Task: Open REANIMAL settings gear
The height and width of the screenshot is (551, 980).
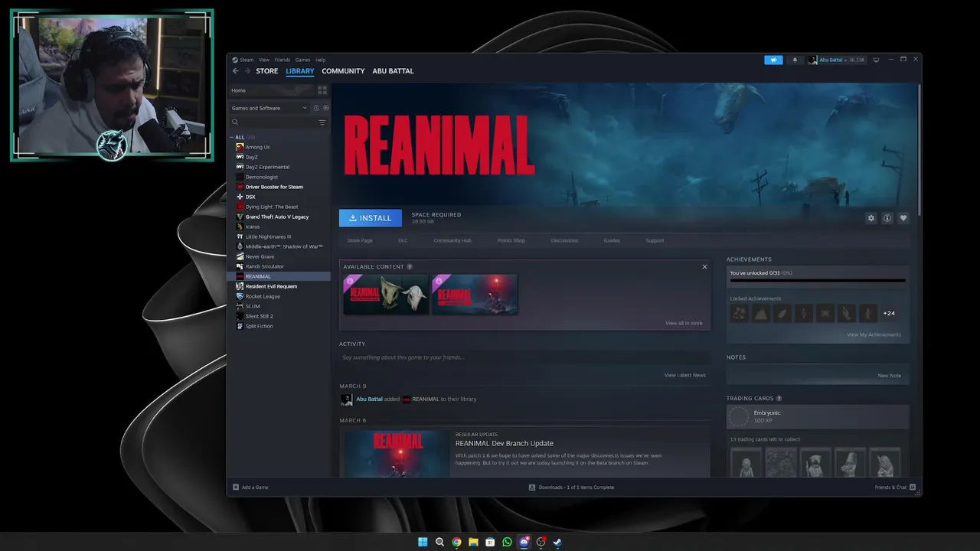Action: [x=871, y=218]
